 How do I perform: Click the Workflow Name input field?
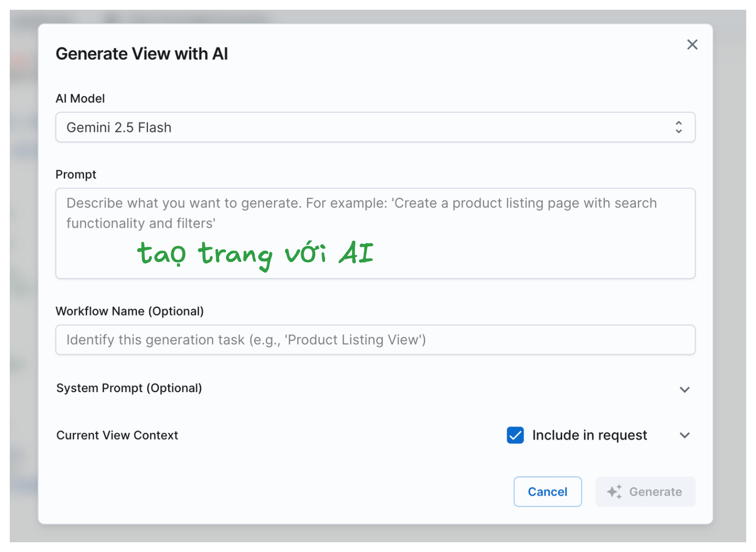pyautogui.click(x=375, y=339)
